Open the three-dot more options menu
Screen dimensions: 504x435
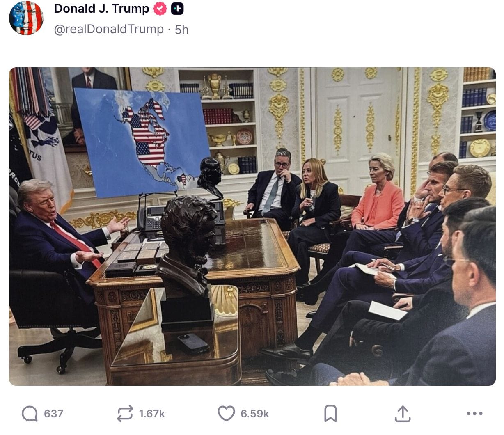[x=474, y=414]
